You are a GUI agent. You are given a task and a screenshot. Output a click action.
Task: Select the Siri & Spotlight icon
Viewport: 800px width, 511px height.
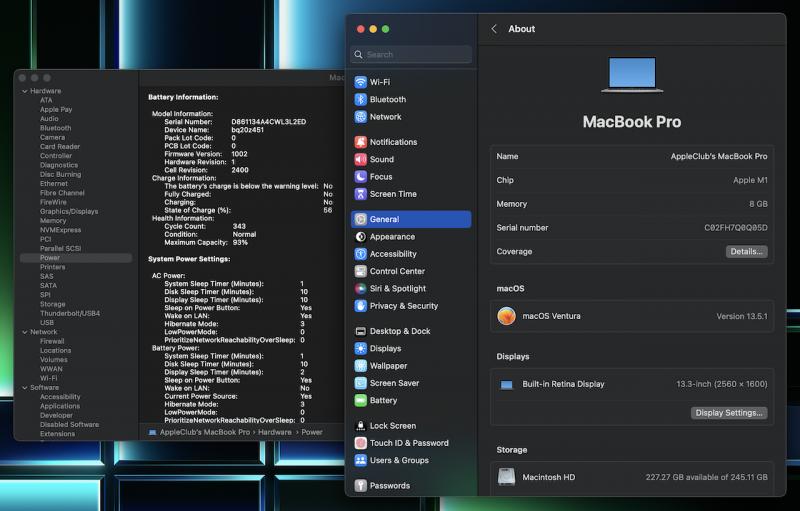pos(361,289)
